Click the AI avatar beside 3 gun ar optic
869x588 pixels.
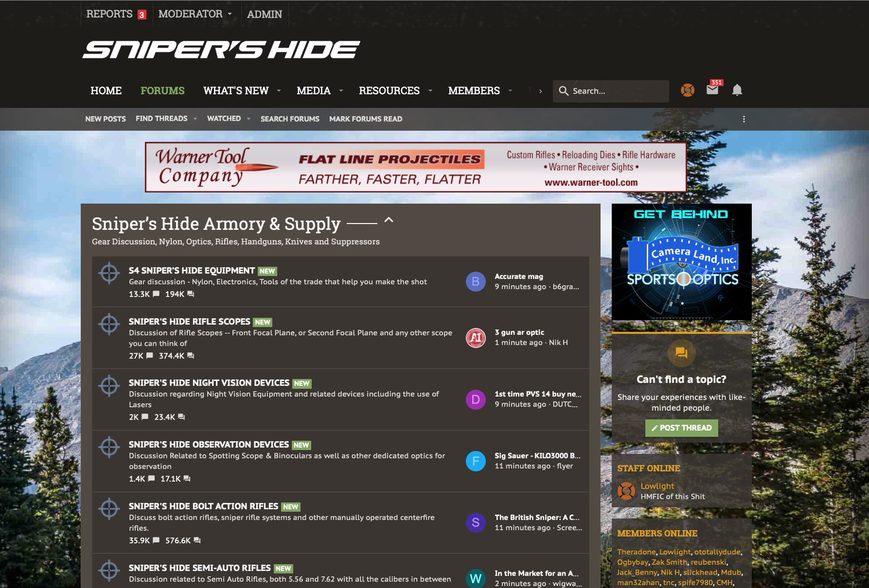pos(476,338)
